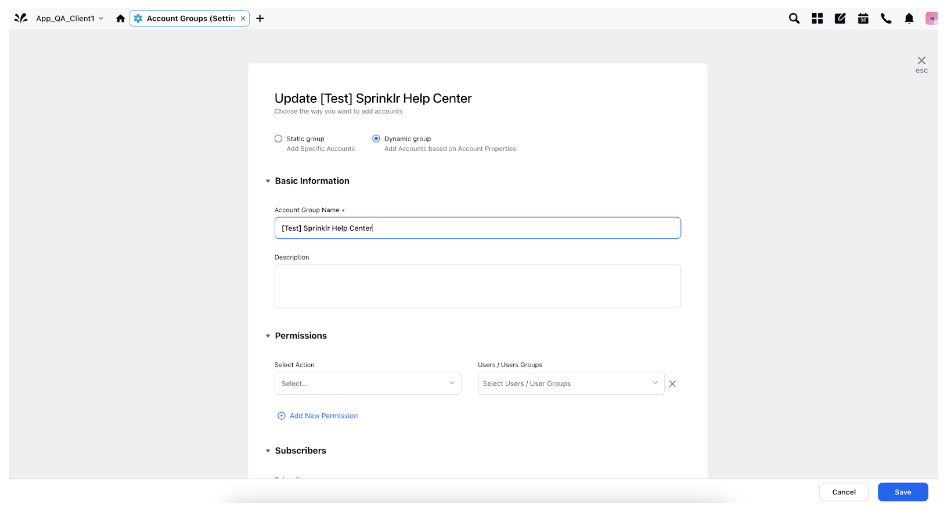Collapse the Basic Information section
This screenshot has width=950, height=520.
[268, 181]
